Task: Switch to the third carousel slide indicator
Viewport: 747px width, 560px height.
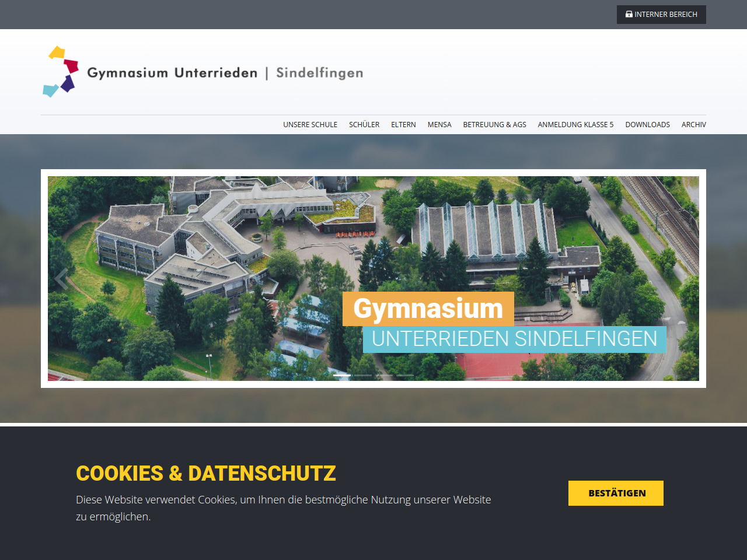Action: [x=384, y=375]
